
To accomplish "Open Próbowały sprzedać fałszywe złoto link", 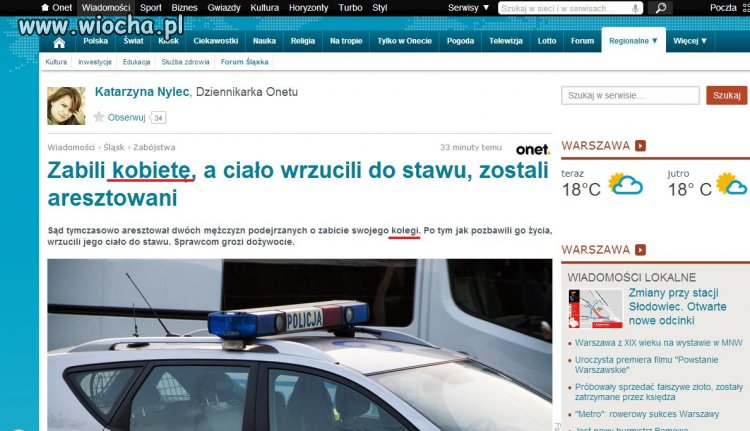I will [x=659, y=392].
